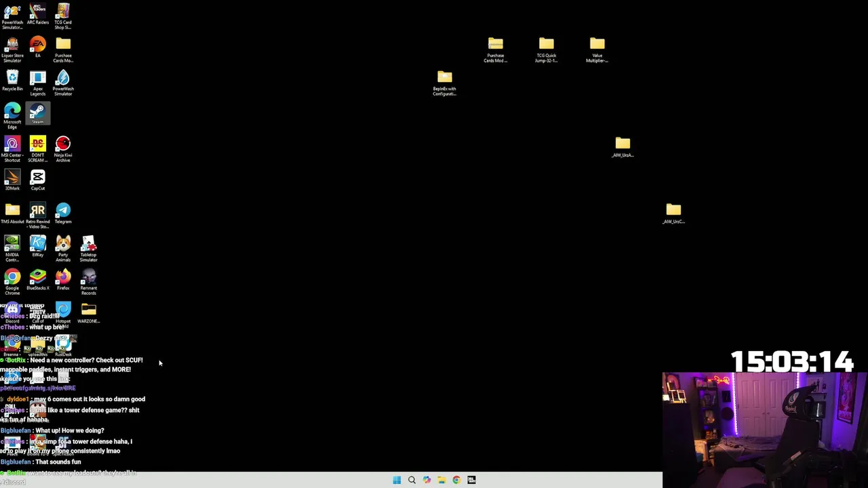The width and height of the screenshot is (868, 488).
Task: Open Windows Start menu
Action: [x=397, y=480]
